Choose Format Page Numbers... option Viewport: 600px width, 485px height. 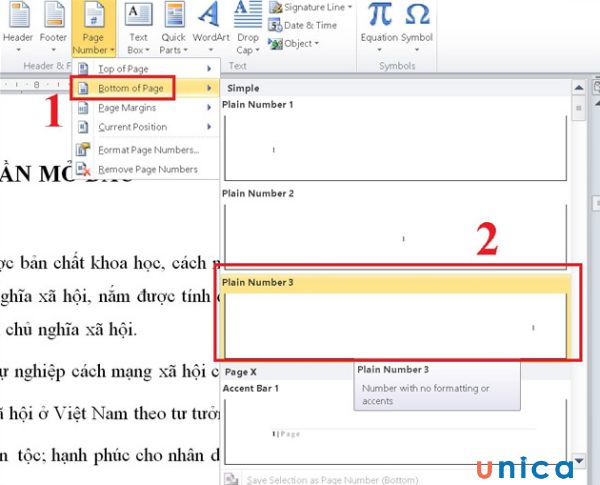click(146, 150)
